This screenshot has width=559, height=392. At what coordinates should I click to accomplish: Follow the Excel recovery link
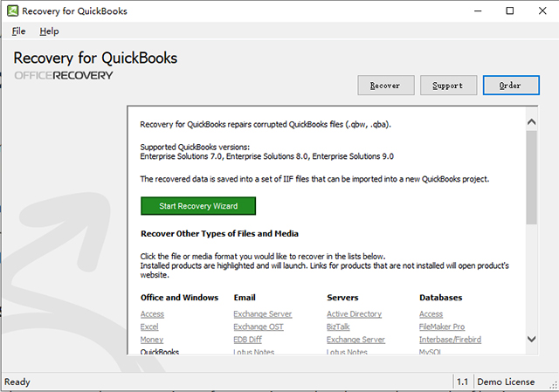click(149, 327)
